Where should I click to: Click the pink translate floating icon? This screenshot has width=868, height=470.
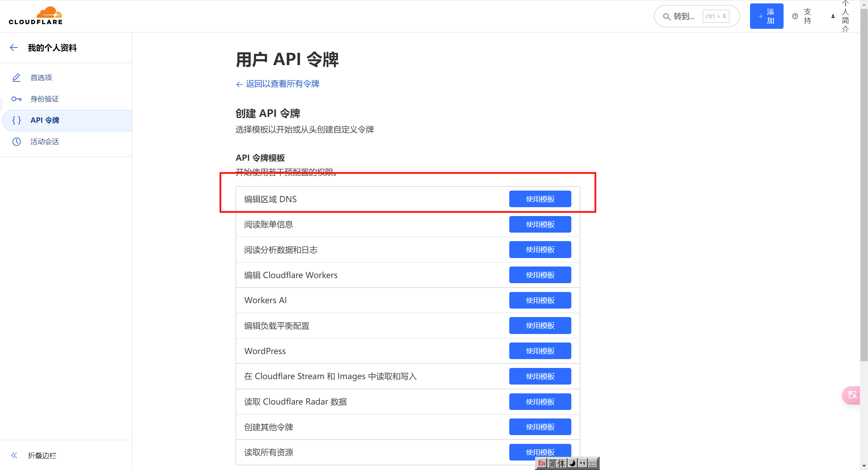(x=852, y=395)
